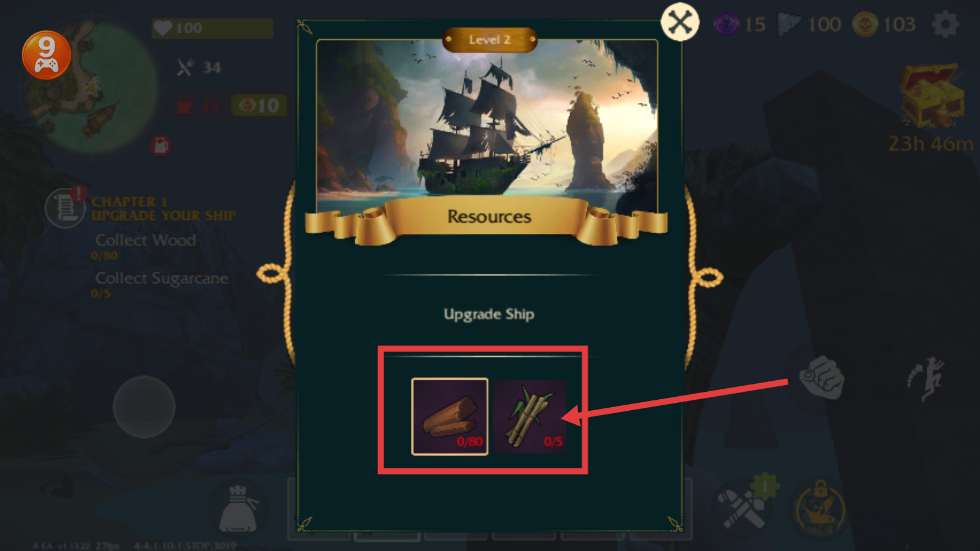Close the ship upgrade popup
The image size is (980, 551).
(x=680, y=23)
